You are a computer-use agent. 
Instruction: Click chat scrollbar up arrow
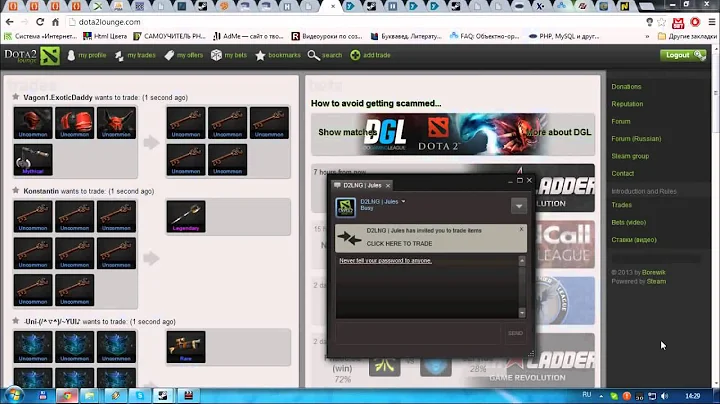coord(522,261)
